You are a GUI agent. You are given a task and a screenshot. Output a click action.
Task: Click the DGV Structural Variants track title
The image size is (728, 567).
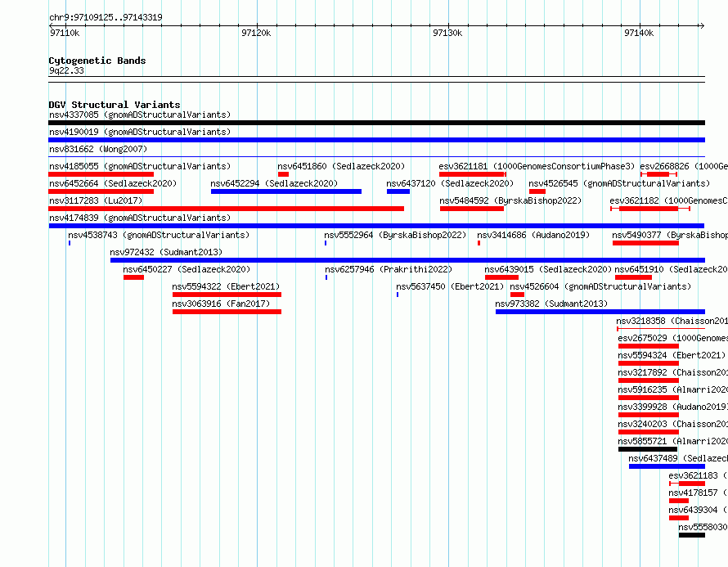click(115, 105)
